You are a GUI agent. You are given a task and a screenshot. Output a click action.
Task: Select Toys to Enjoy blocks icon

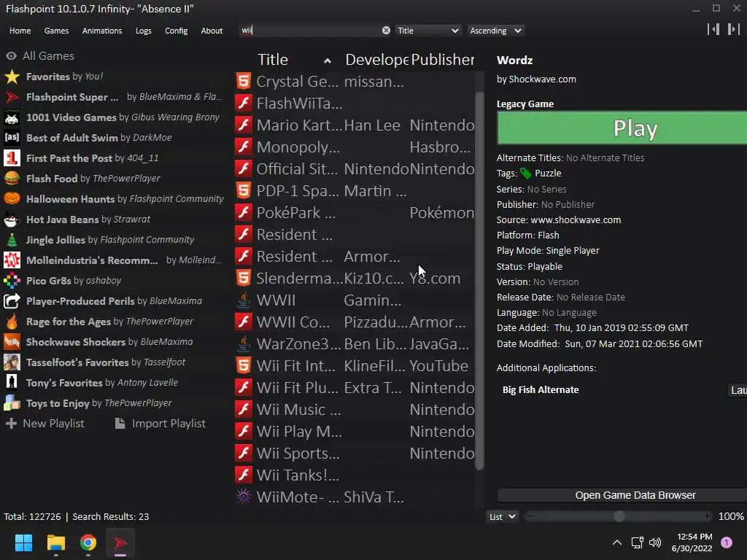tap(12, 403)
